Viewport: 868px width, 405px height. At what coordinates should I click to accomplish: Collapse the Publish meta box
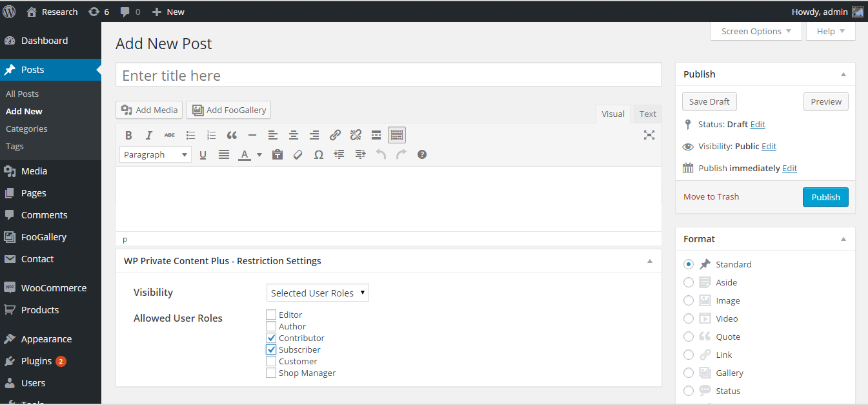click(843, 74)
